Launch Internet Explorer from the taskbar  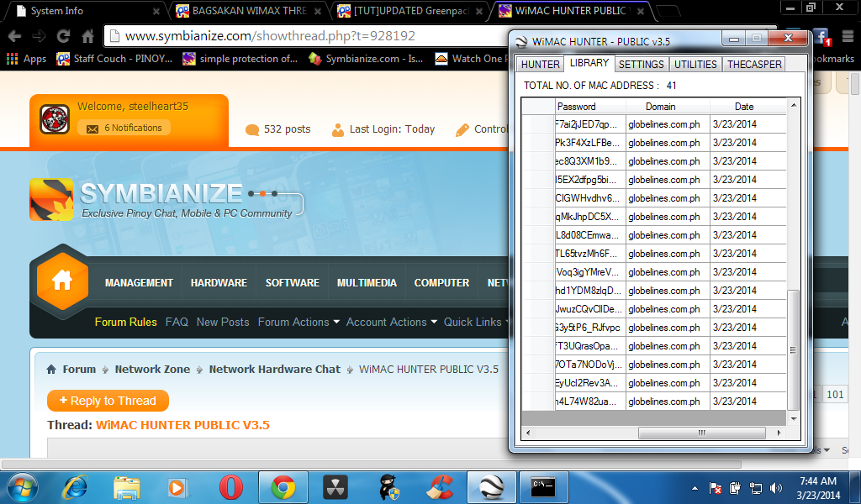coord(75,487)
